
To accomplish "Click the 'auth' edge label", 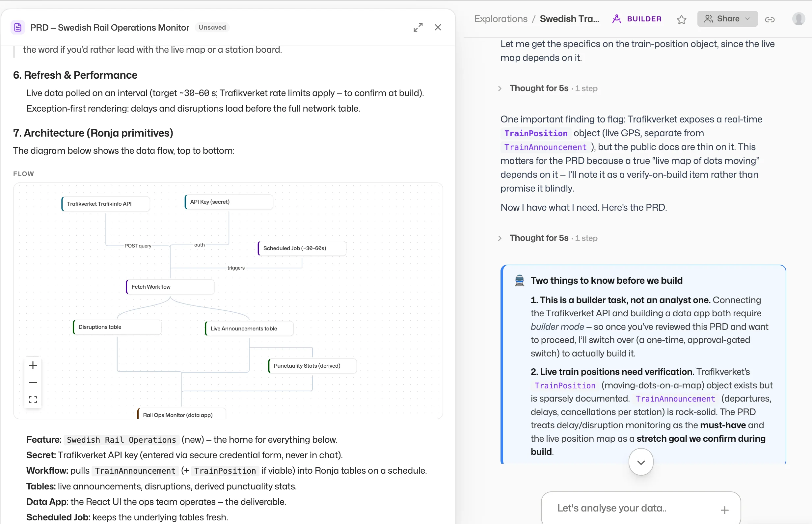I will point(200,245).
